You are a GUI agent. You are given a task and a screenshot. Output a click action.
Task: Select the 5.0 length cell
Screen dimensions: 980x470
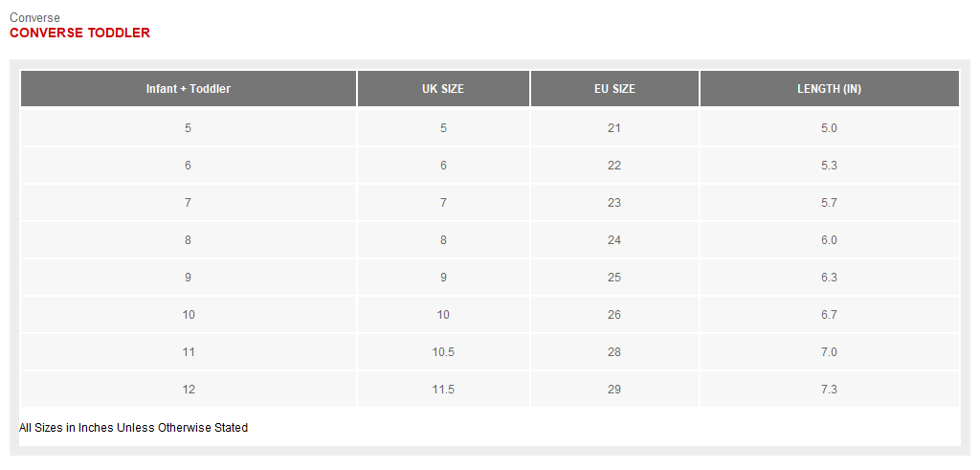pos(829,127)
